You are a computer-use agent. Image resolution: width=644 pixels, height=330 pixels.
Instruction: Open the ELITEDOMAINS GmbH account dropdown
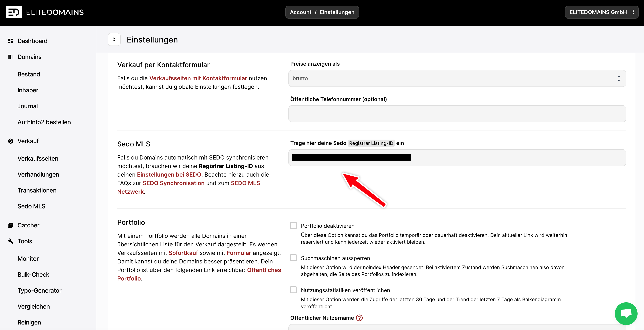point(601,12)
